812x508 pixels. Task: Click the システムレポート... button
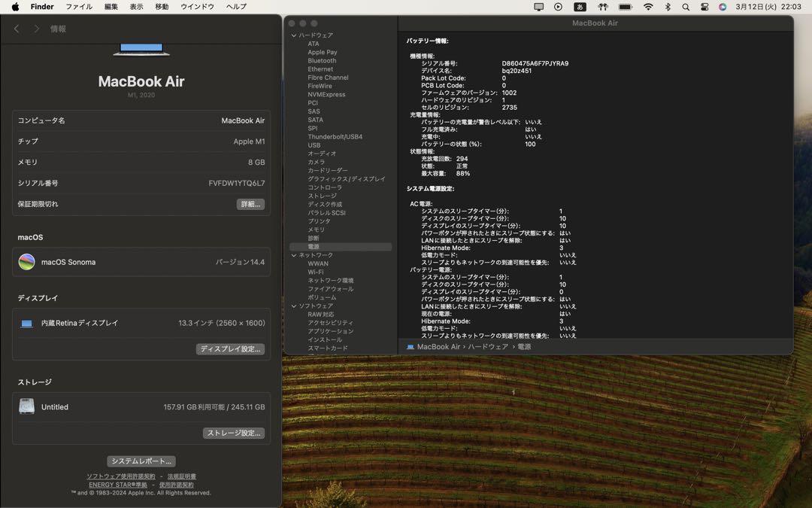141,461
